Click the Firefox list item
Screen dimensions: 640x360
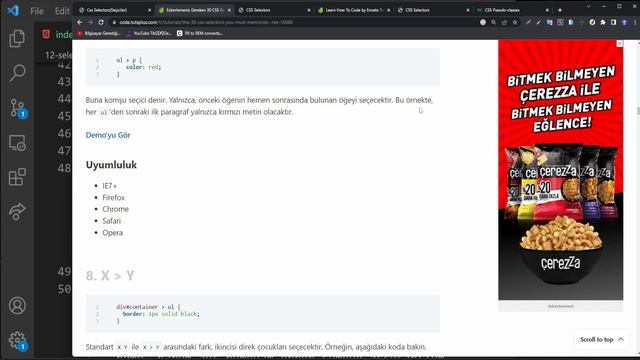click(x=113, y=198)
